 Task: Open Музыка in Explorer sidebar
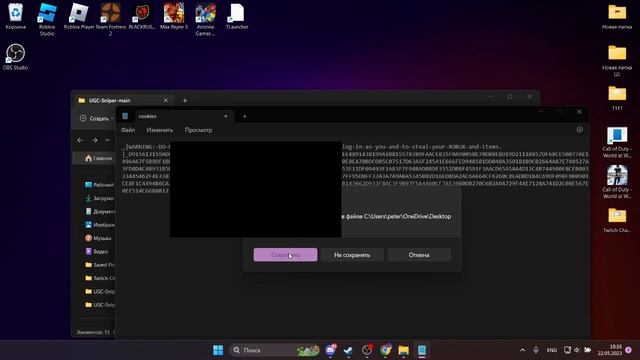(98, 238)
